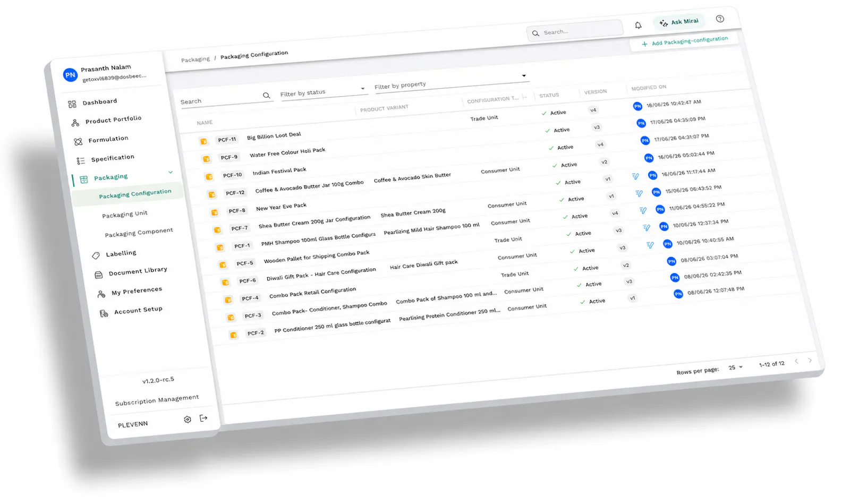The height and width of the screenshot is (504, 850).
Task: Click the Specification list icon
Action: click(81, 160)
